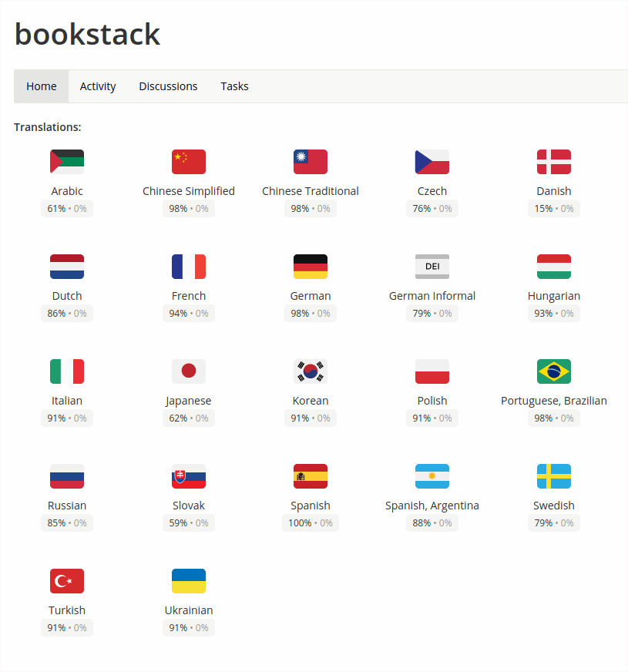Click the Danish flag icon
This screenshot has height=672, width=628.
553,162
